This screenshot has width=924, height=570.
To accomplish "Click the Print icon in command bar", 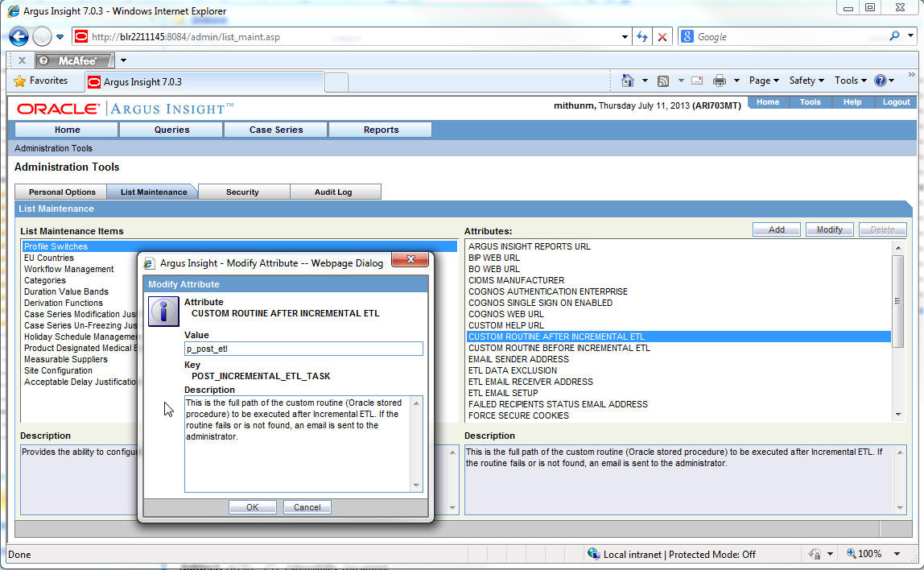I will tap(719, 81).
